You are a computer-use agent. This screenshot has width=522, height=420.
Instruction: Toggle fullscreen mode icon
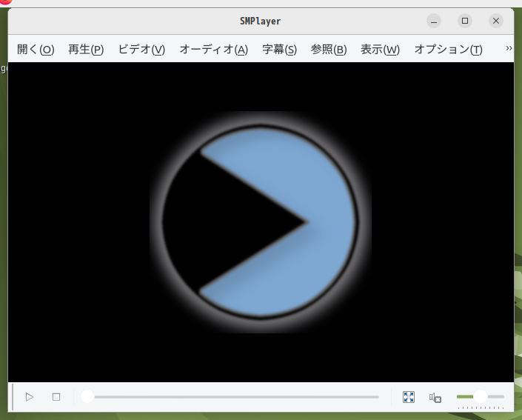[409, 397]
